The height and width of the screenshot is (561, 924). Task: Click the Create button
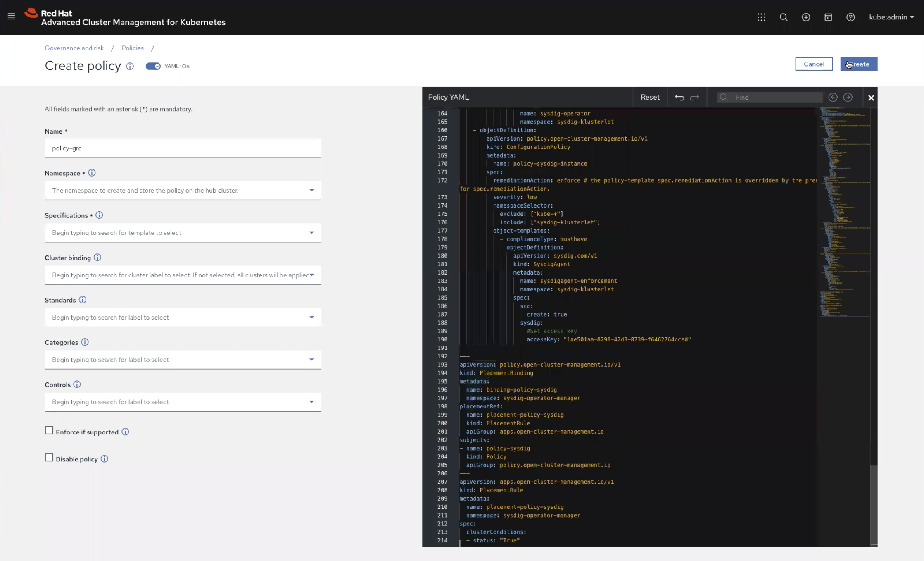point(859,64)
